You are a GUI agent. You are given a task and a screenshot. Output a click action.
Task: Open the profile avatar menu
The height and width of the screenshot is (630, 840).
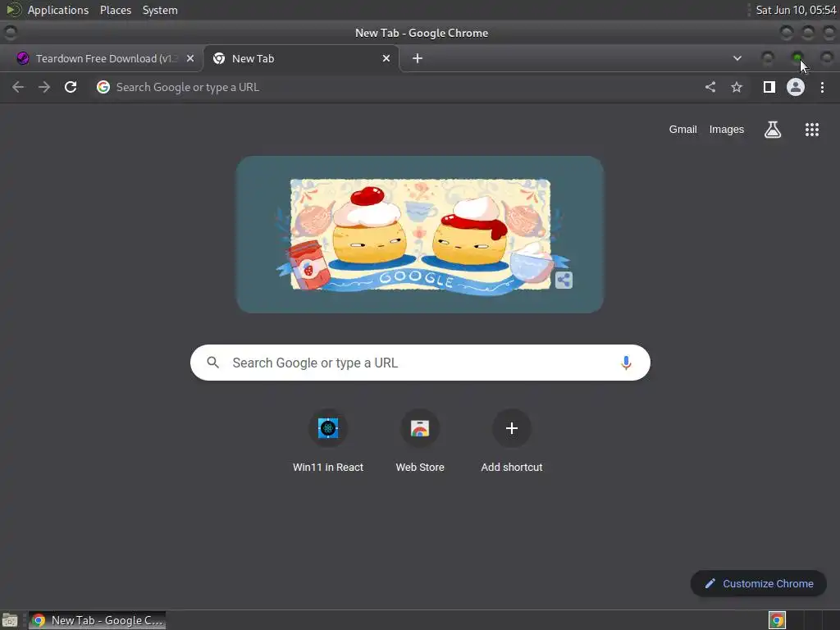795,87
